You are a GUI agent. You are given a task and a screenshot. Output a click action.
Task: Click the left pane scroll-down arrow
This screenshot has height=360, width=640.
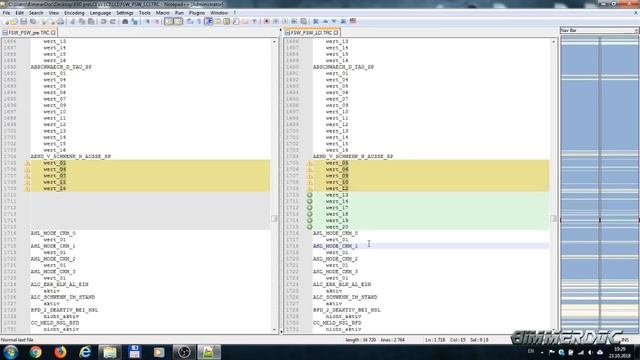tap(274, 329)
